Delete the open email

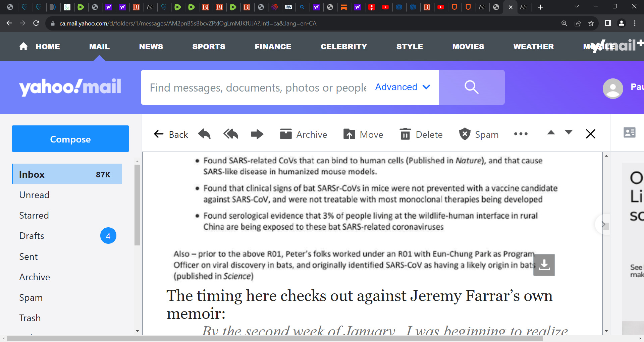421,134
